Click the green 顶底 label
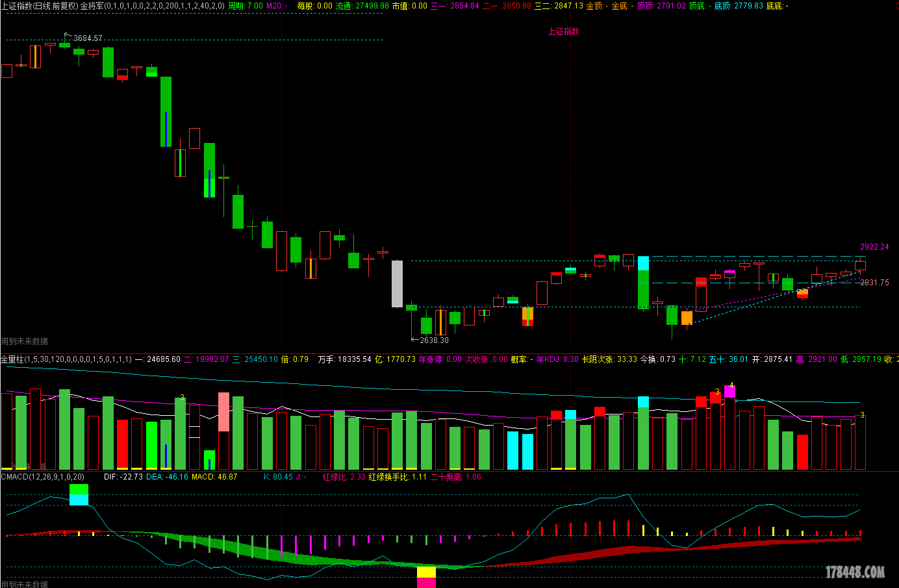 point(700,6)
